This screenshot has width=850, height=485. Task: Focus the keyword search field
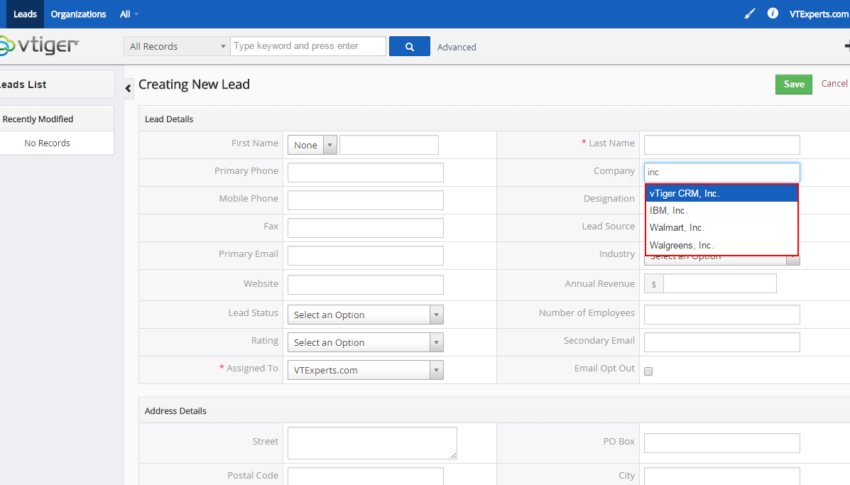tap(308, 46)
